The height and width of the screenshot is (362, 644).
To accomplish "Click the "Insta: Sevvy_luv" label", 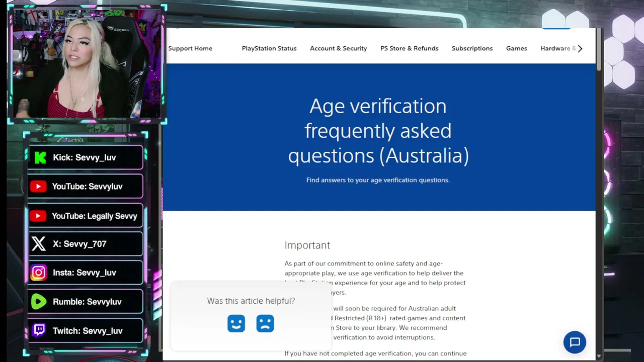I will (x=85, y=273).
